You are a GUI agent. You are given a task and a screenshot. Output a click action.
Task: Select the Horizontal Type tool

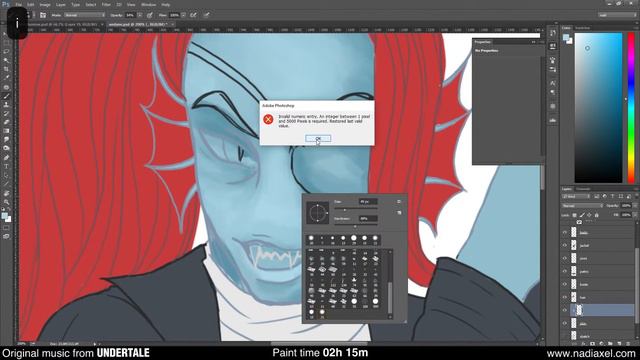click(6, 167)
